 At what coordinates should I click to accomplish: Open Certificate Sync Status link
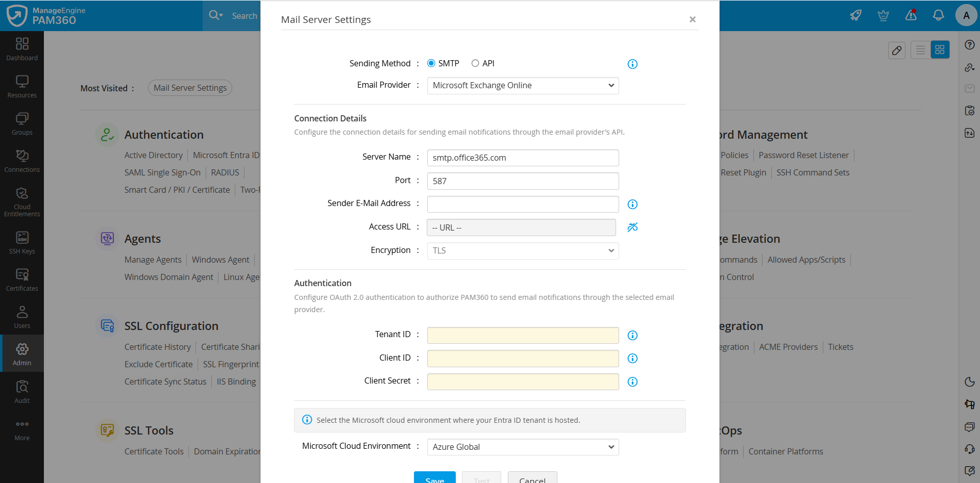(165, 382)
